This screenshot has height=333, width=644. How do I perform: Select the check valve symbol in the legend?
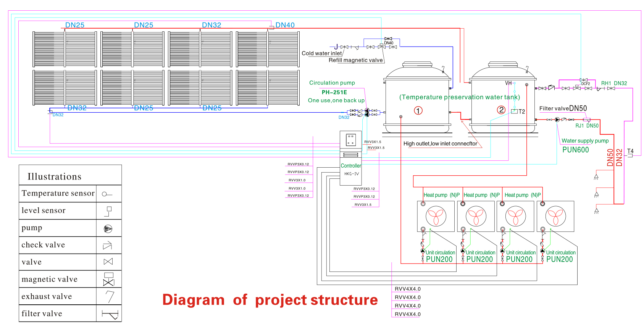[108, 245]
